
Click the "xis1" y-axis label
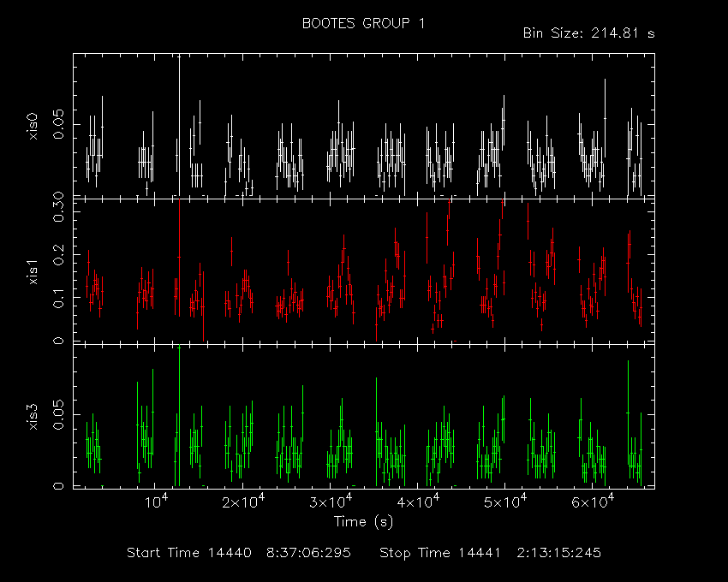pos(33,272)
